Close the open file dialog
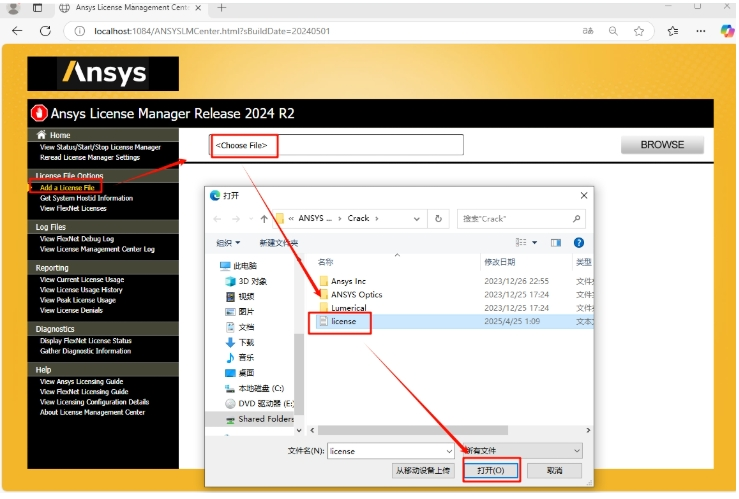The image size is (739, 499). pos(584,195)
